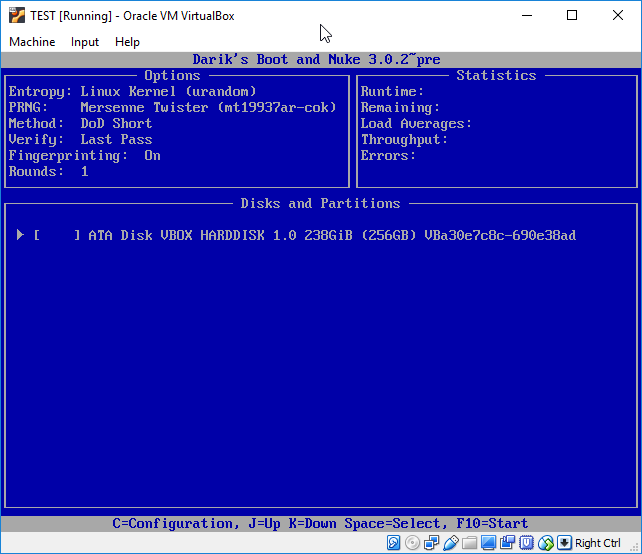Click the 'Darik's Boot and Nuke 3.0.2~pre' title
Image resolution: width=642 pixels, height=554 pixels.
[x=316, y=59]
